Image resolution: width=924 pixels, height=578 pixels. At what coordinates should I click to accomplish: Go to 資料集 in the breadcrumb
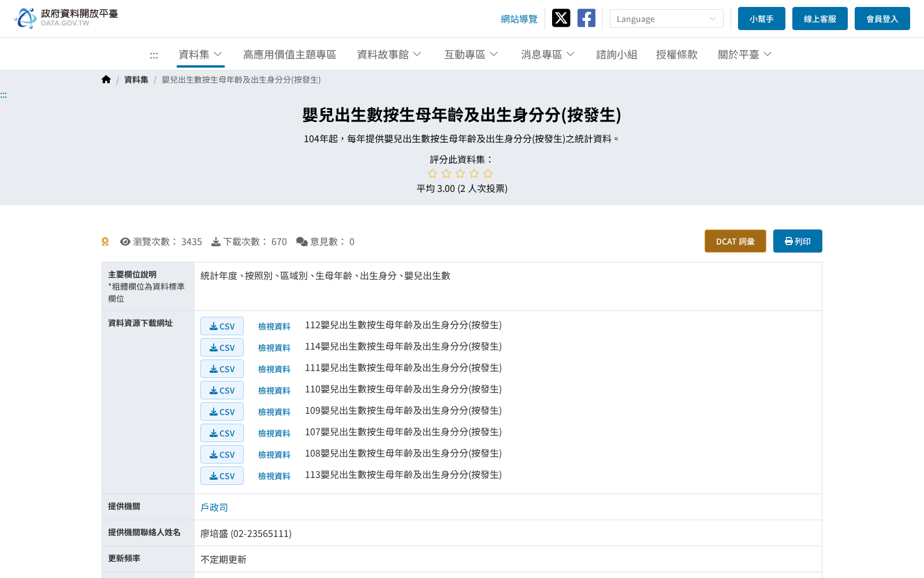click(136, 80)
